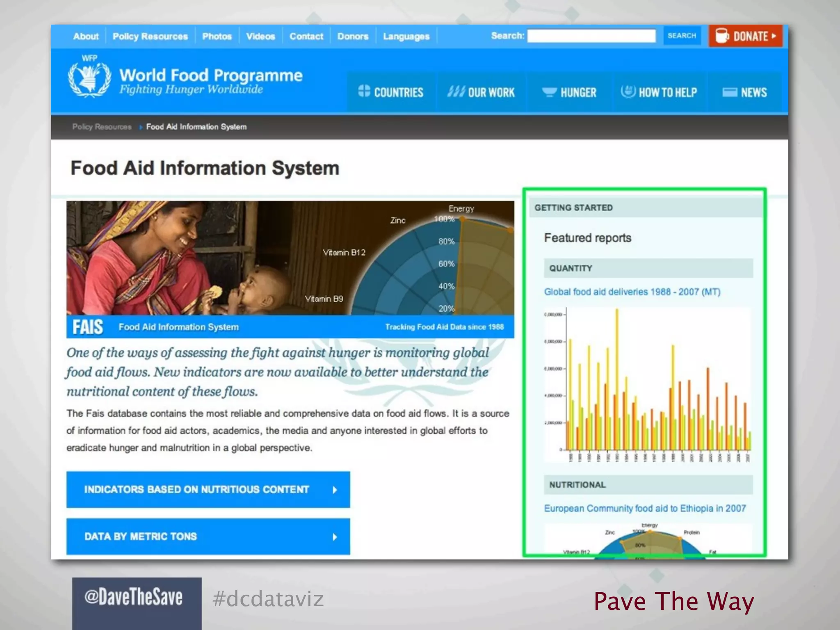Click the bowl icon beside Hunger
Image resolution: width=840 pixels, height=630 pixels.
coord(549,92)
